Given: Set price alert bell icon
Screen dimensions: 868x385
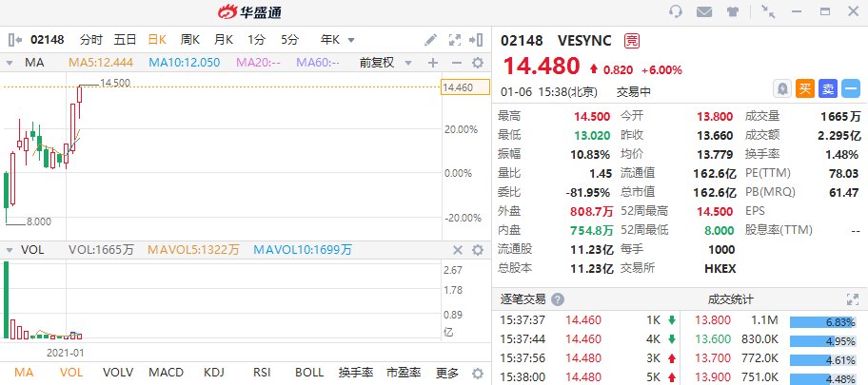Looking at the screenshot, I should 781,88.
